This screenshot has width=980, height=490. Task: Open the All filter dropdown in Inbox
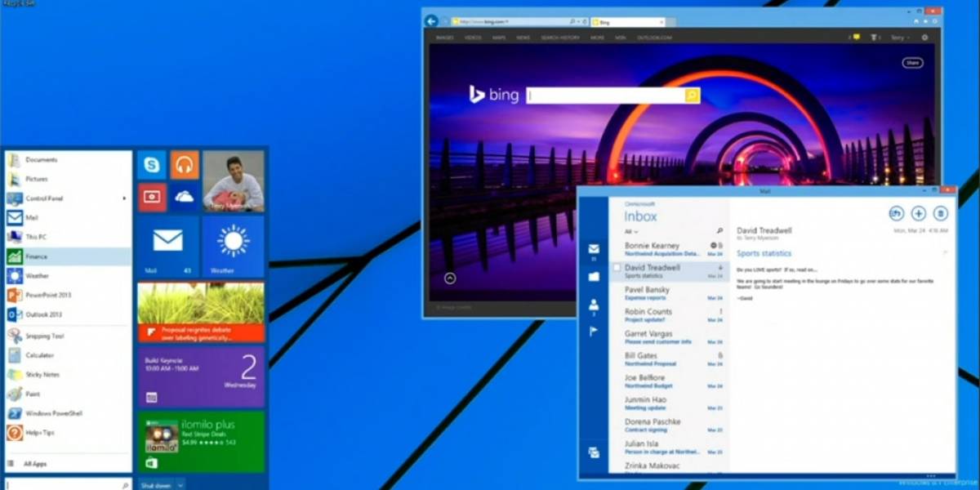click(x=630, y=232)
